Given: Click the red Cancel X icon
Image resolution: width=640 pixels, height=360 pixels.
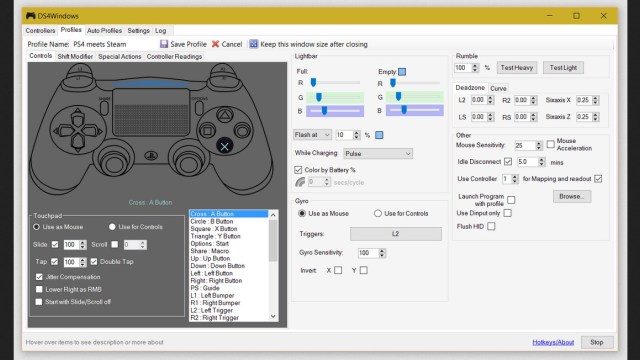Looking at the screenshot, I should [216, 44].
